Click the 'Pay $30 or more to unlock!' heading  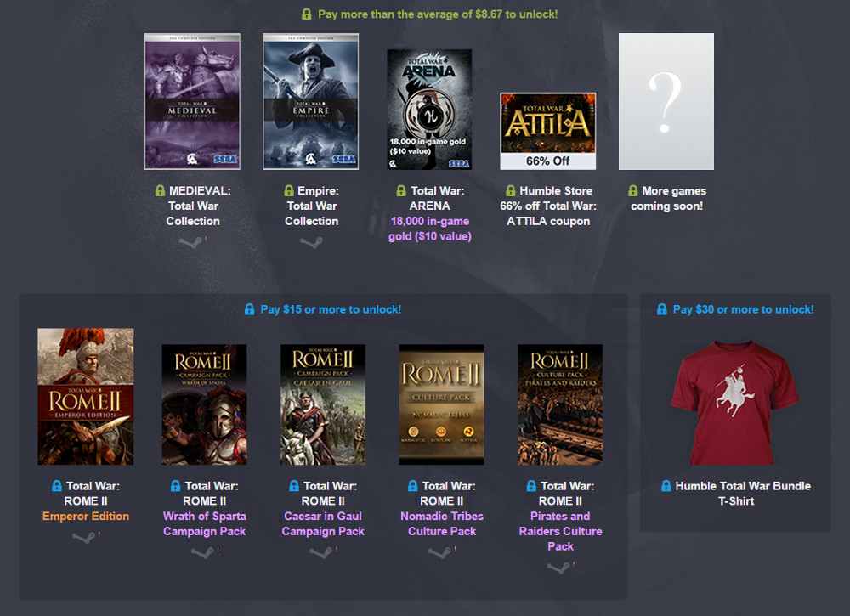(x=743, y=309)
